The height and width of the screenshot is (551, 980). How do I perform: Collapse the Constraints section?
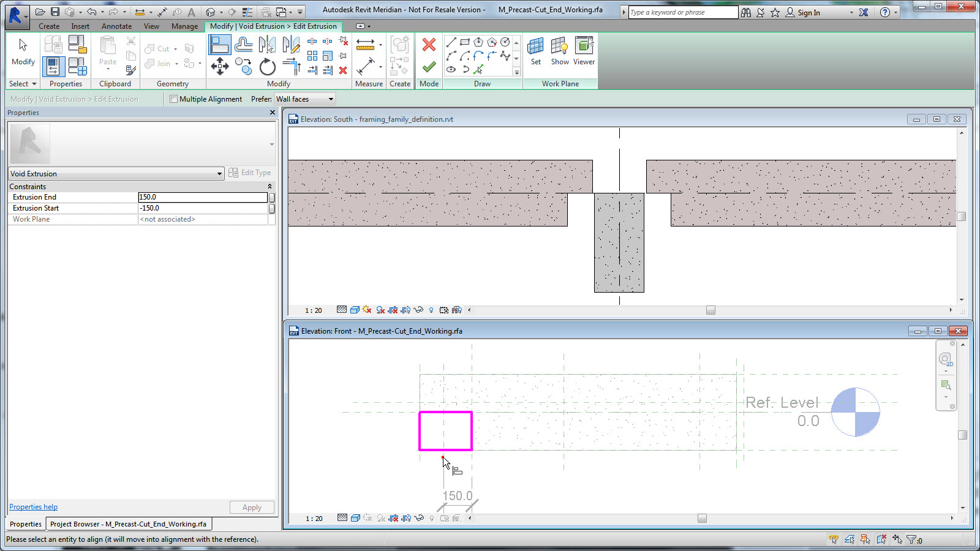[269, 187]
